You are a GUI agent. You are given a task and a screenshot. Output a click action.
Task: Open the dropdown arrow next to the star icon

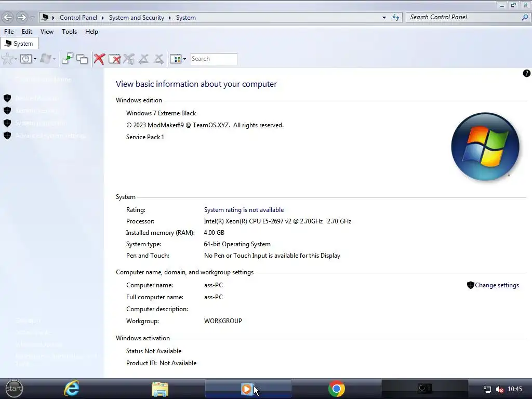[16, 59]
